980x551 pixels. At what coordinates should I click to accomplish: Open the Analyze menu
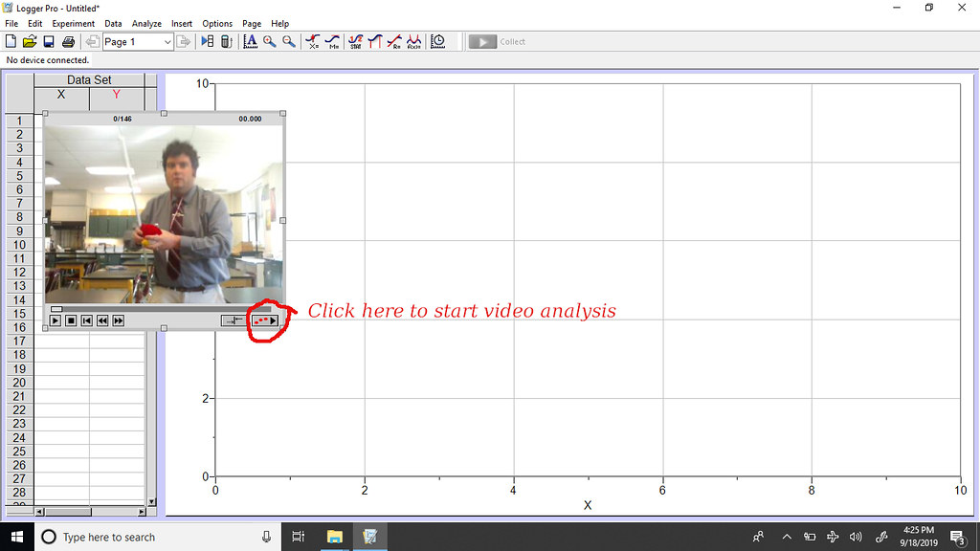tap(146, 23)
